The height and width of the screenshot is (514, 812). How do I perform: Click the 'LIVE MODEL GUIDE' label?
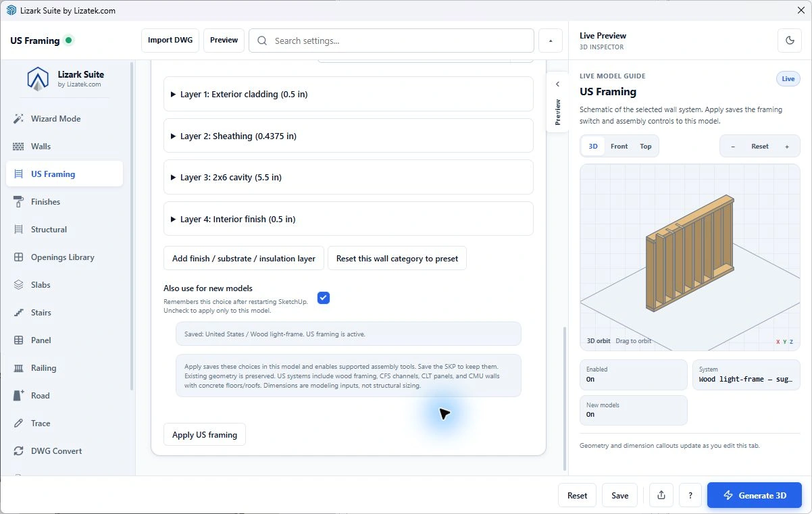(x=613, y=76)
